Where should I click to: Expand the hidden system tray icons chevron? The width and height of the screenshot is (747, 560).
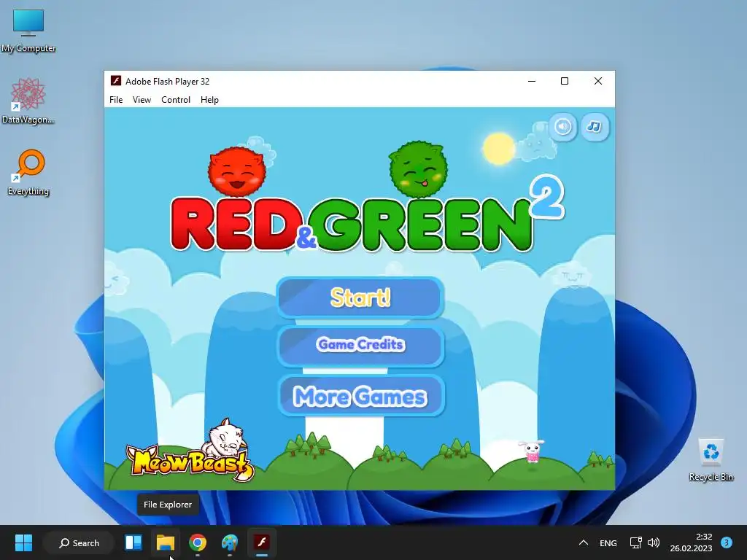point(584,542)
